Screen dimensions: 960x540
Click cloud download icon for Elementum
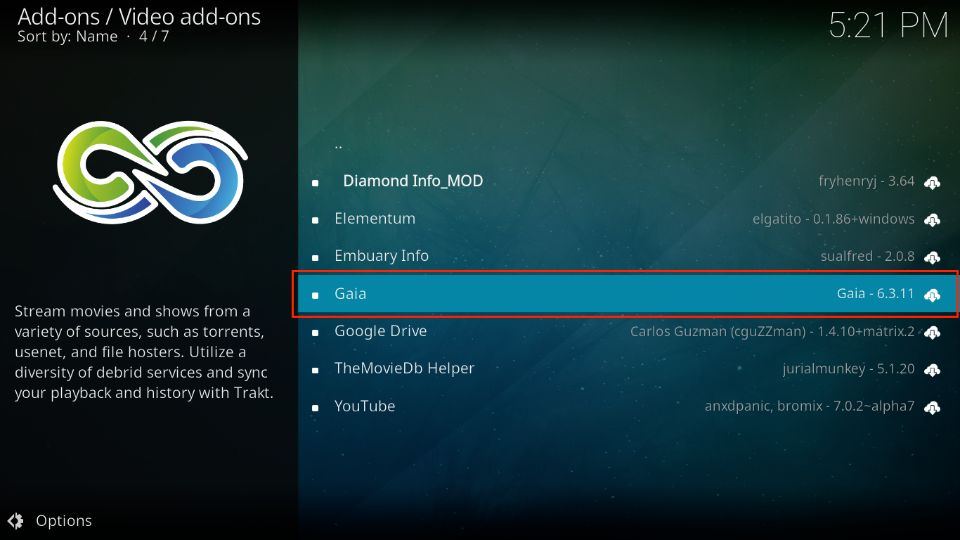(x=932, y=220)
